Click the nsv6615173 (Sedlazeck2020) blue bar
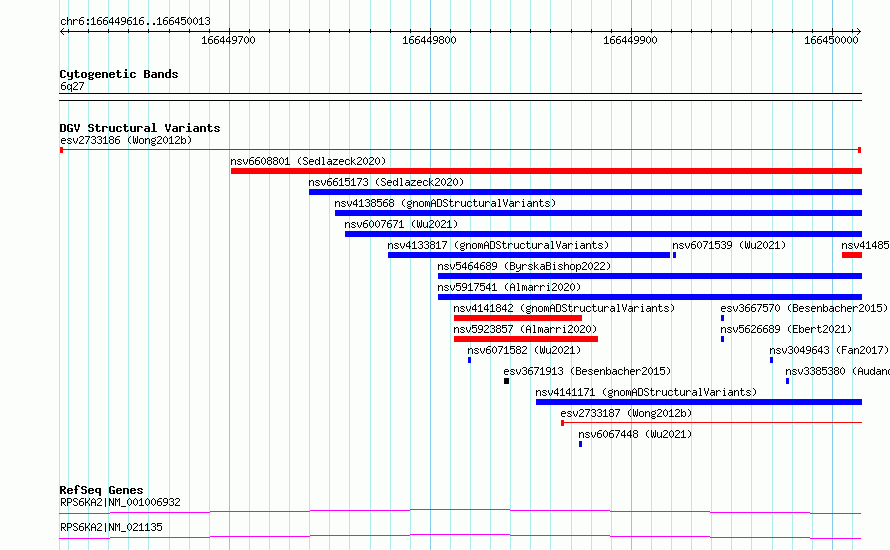Screen dimensions: 890x550 click(585, 192)
